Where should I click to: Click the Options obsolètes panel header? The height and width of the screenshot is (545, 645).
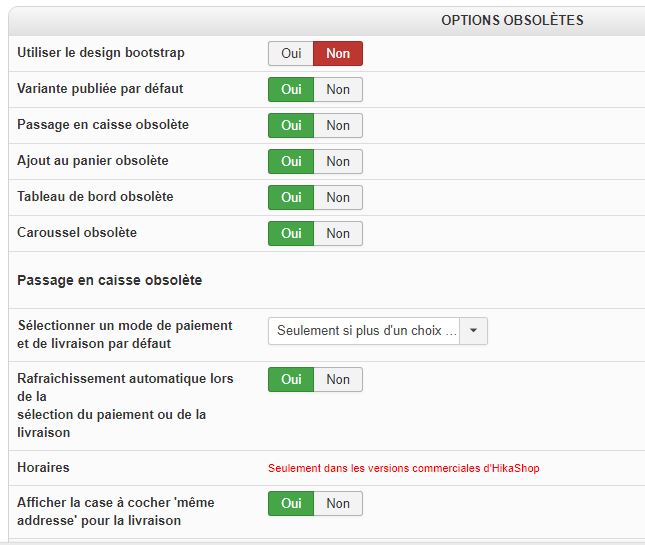pyautogui.click(x=512, y=20)
